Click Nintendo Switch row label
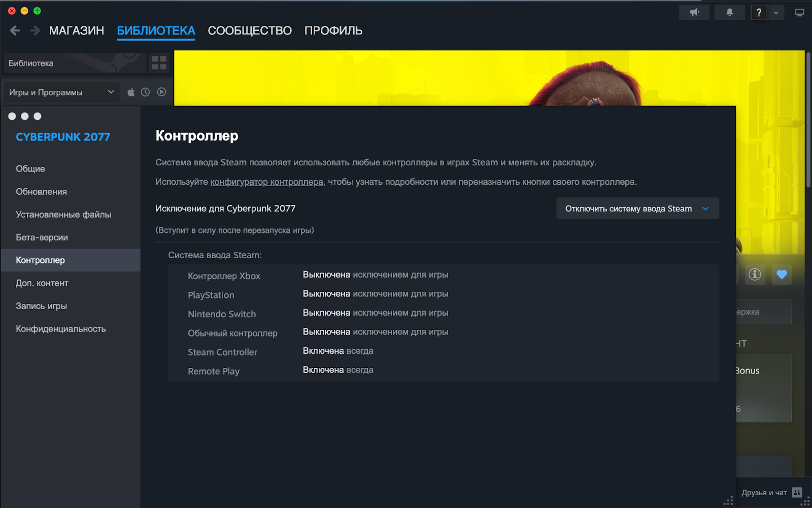Viewport: 812px width, 508px height. coord(222,314)
